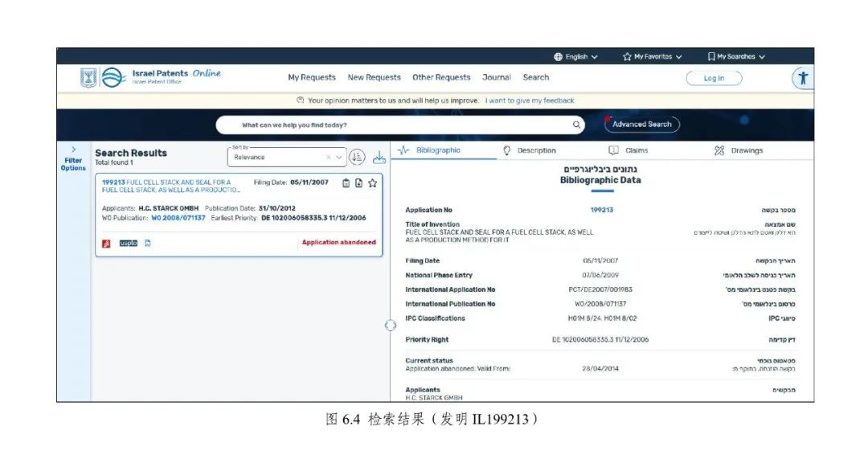The height and width of the screenshot is (459, 868).
Task: Download the search results list
Action: point(379,158)
